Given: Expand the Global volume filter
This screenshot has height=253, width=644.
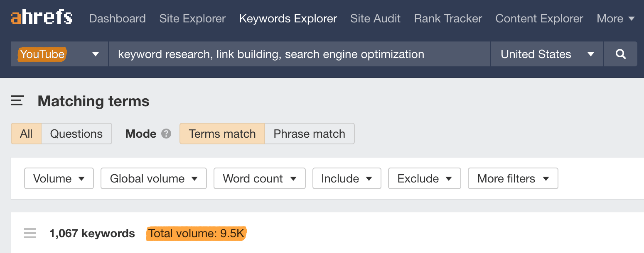Looking at the screenshot, I should 154,178.
